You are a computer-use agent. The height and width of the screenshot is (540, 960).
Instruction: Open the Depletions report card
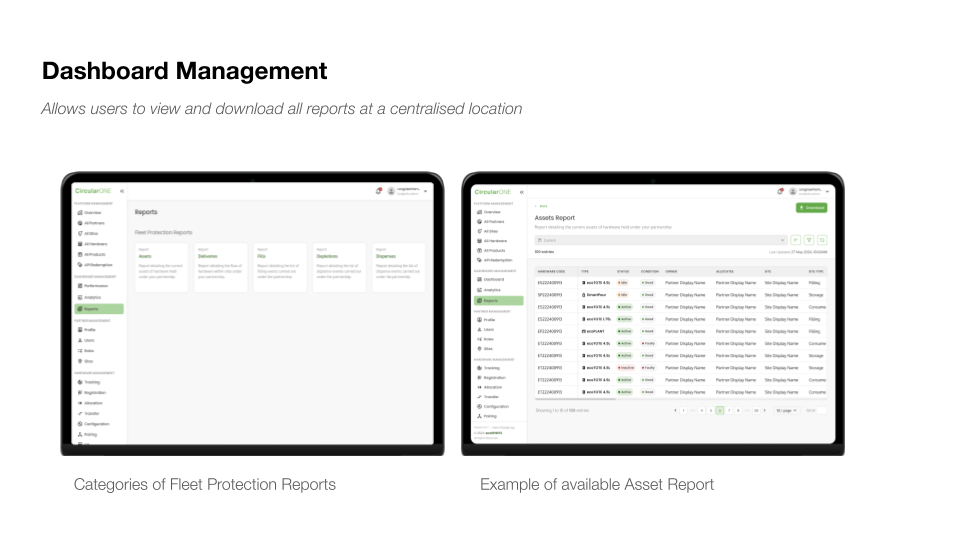[340, 267]
